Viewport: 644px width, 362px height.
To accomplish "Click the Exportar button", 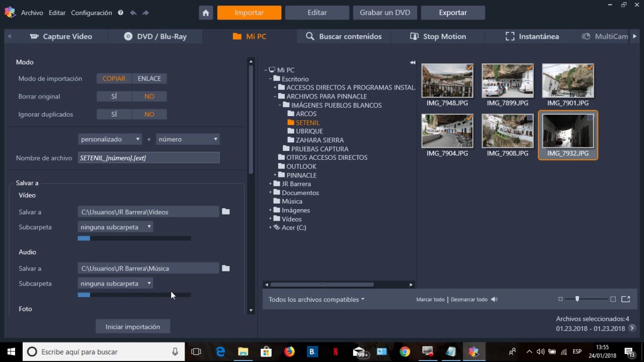I will pyautogui.click(x=453, y=13).
